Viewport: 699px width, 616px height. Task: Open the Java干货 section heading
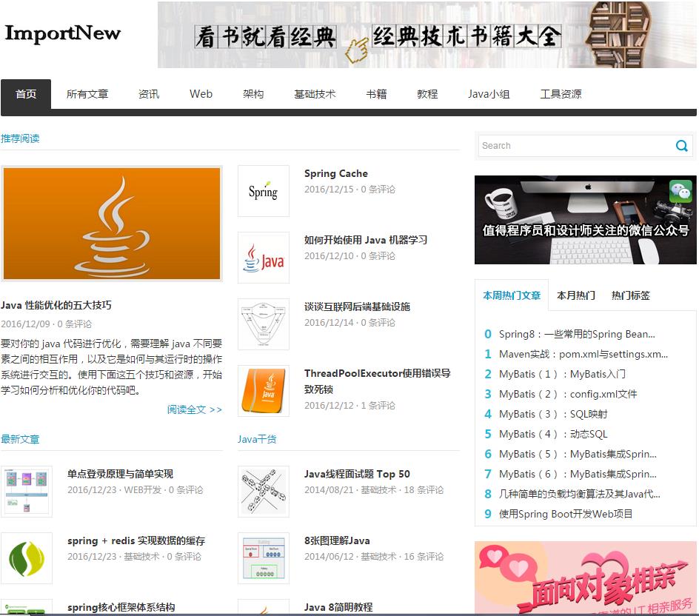pyautogui.click(x=257, y=439)
